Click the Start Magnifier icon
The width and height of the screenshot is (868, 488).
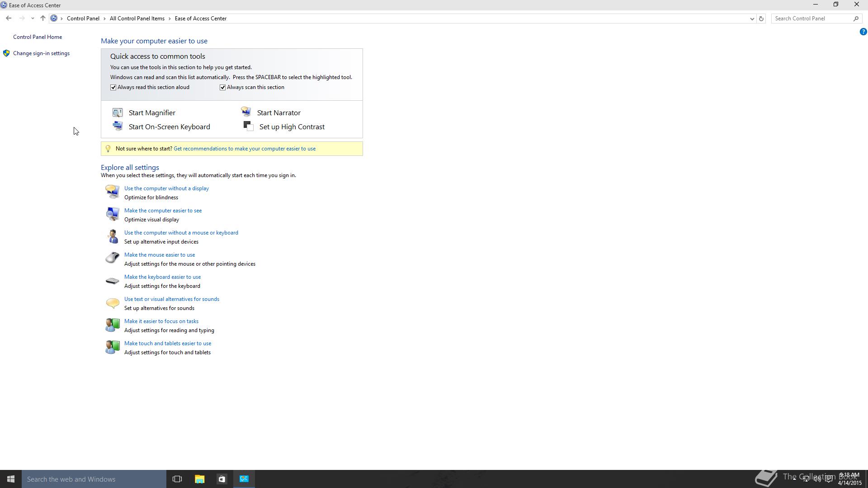point(118,113)
